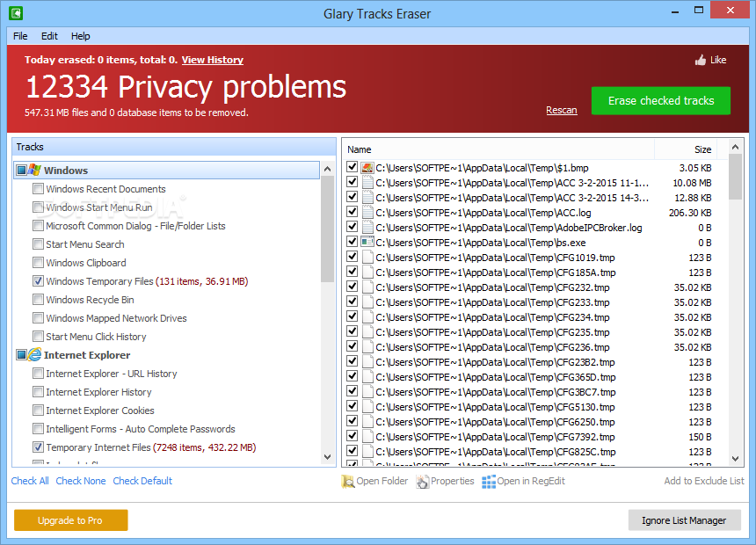
Task: Click Add to Exclude List
Action: 704,481
